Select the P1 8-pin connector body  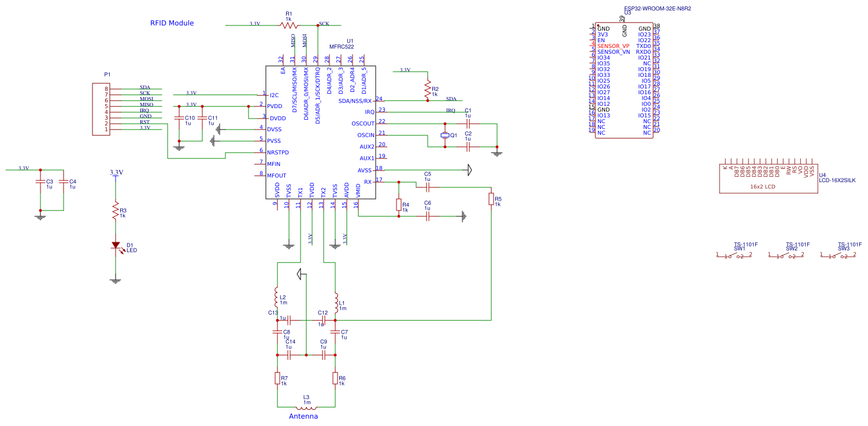[101, 109]
